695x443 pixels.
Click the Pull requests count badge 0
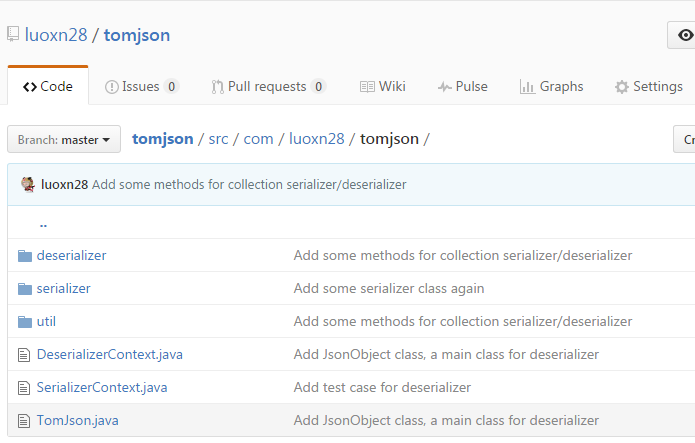point(318,86)
